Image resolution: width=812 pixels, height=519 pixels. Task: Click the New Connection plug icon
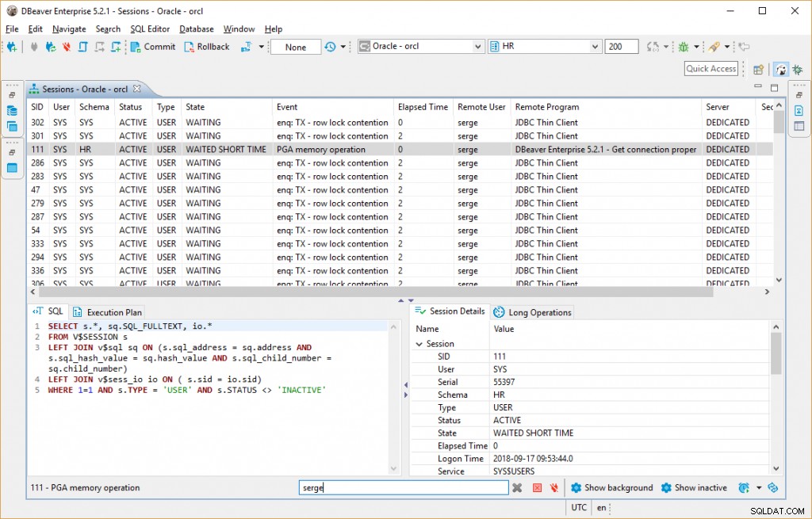coord(12,47)
